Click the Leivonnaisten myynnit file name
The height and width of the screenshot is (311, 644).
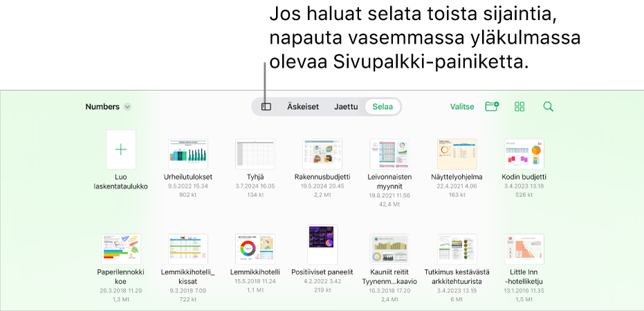coord(389,182)
